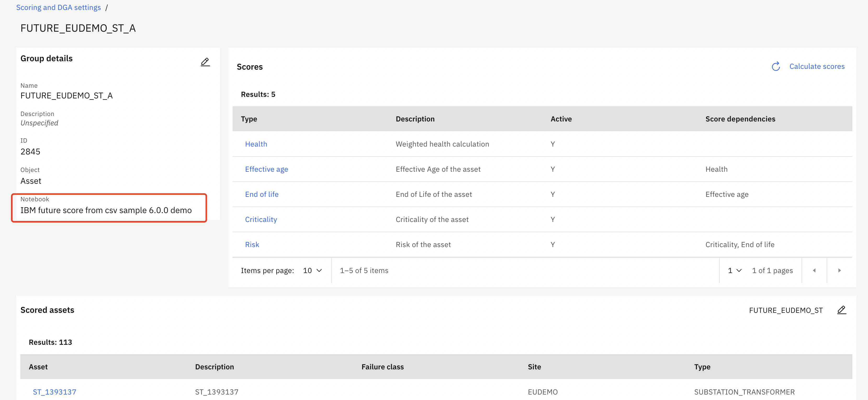Click the '1 of 1 pages' text
This screenshot has height=400, width=868.
click(772, 270)
